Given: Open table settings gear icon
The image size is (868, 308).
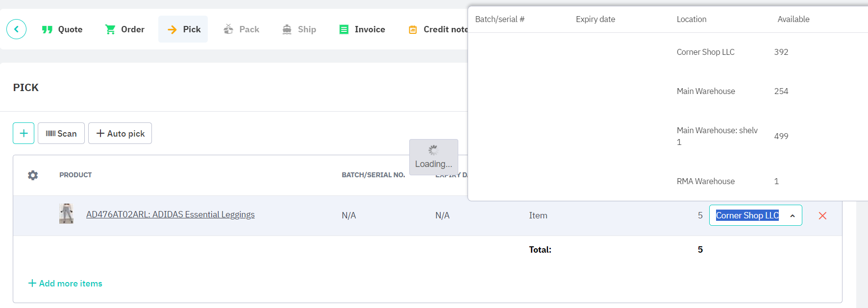Looking at the screenshot, I should 33,175.
